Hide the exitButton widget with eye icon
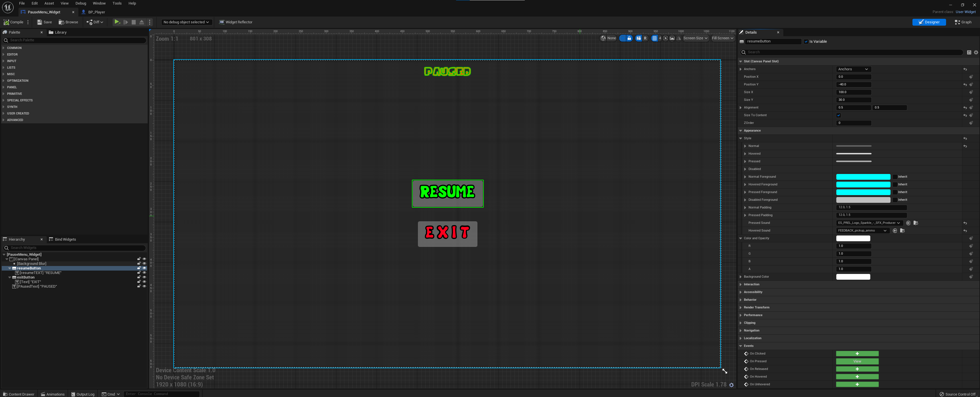This screenshot has height=397, width=980. click(144, 277)
